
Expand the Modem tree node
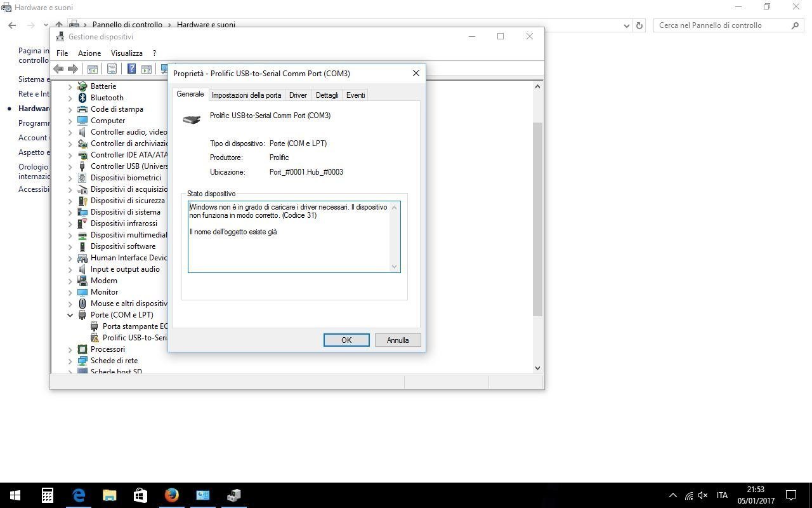click(70, 281)
